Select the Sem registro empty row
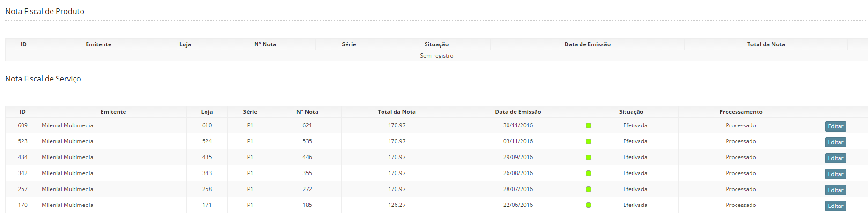 tap(436, 56)
